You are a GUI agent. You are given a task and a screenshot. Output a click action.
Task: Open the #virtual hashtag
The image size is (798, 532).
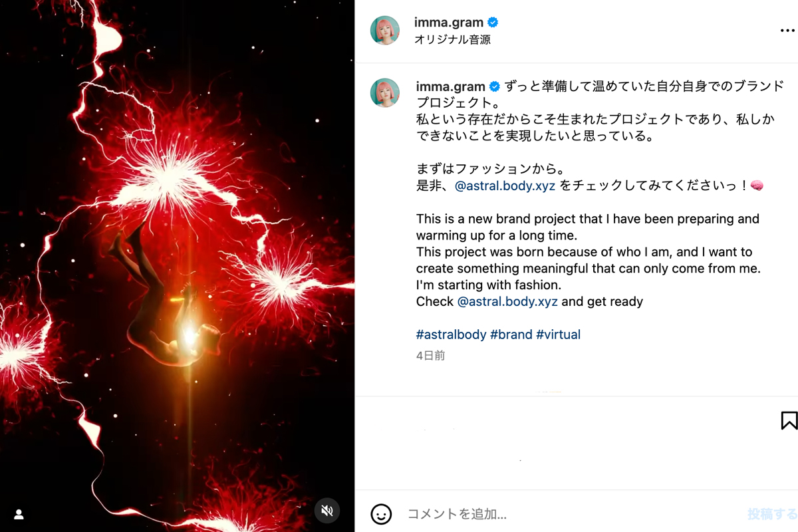pos(558,334)
